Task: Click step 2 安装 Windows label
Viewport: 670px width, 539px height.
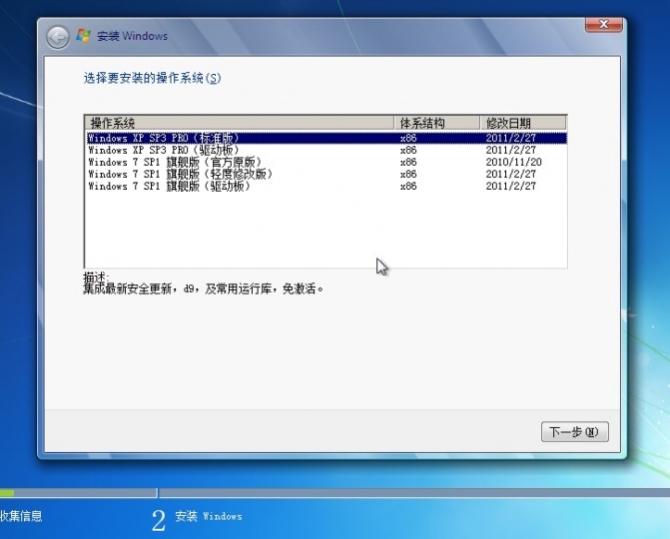Action: click(209, 516)
